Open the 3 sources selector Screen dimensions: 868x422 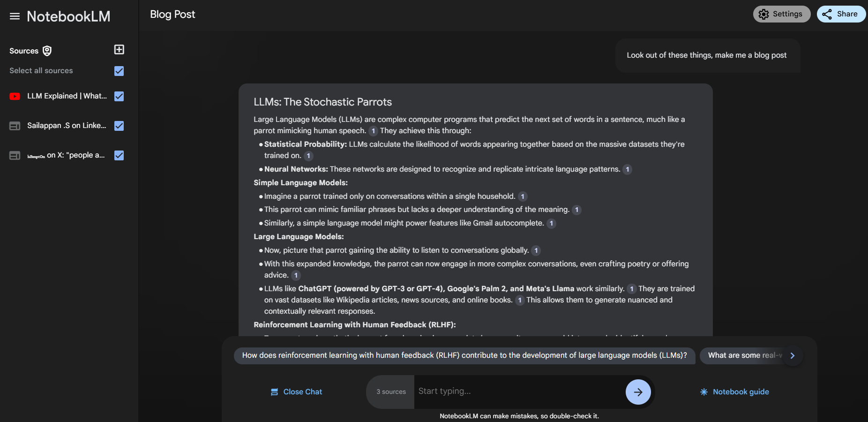[391, 392]
